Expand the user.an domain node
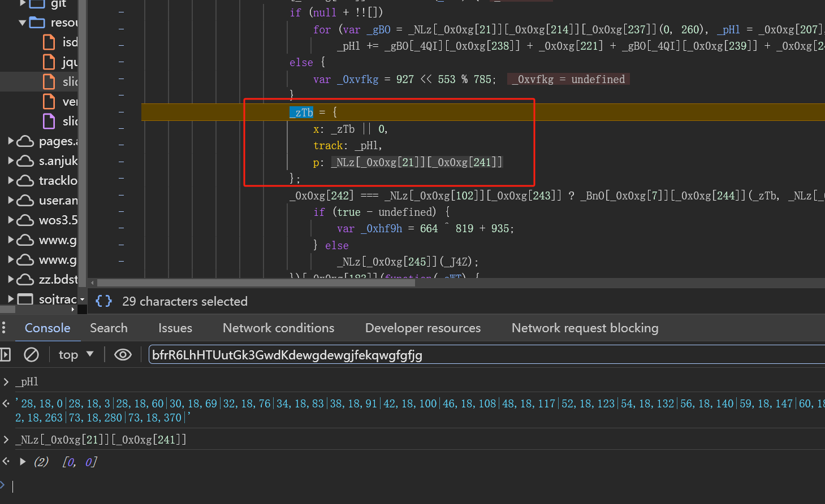 pyautogui.click(x=10, y=200)
